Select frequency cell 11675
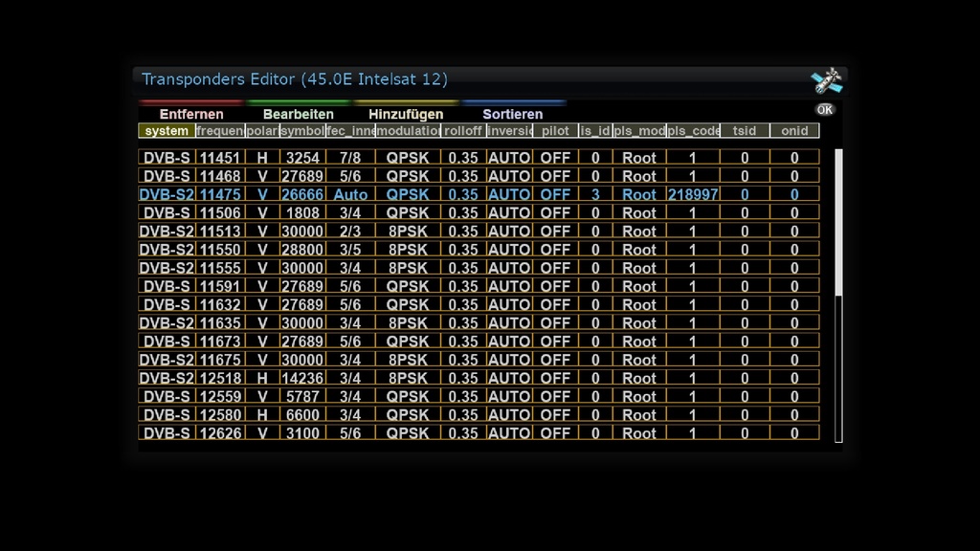The image size is (980, 551). pyautogui.click(x=220, y=360)
